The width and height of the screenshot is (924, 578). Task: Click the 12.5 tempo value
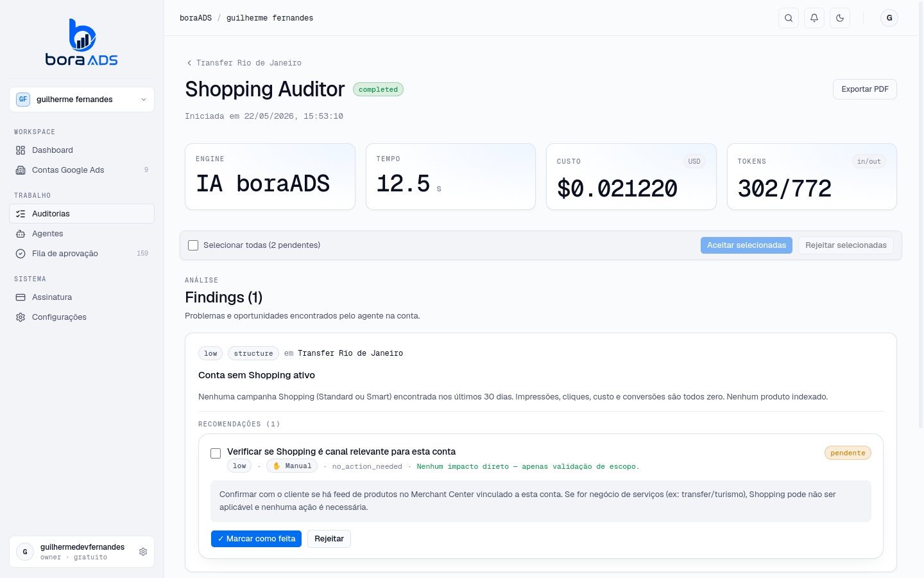403,184
